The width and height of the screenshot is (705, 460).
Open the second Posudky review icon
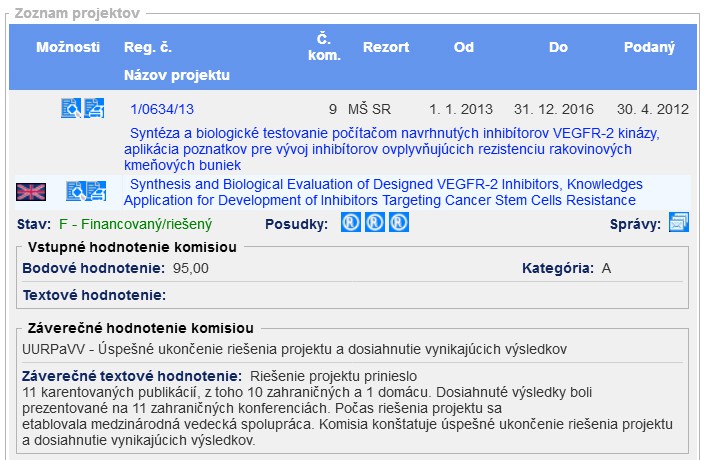pos(375,222)
